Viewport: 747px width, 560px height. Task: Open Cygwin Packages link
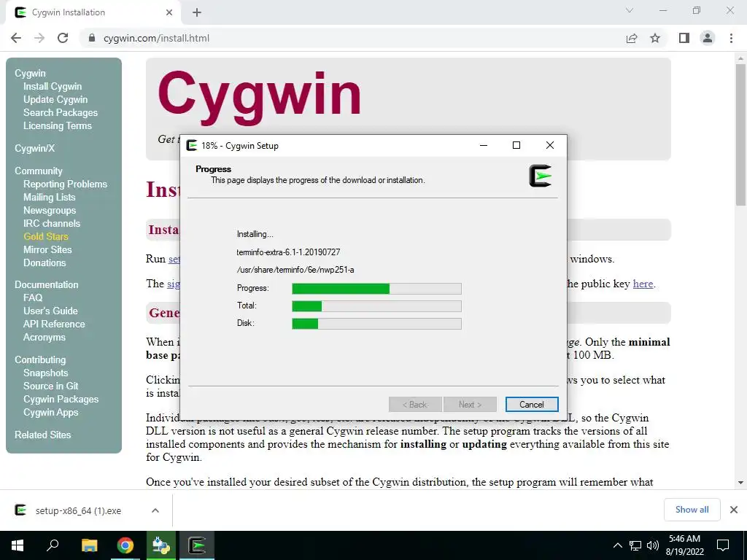coord(61,399)
